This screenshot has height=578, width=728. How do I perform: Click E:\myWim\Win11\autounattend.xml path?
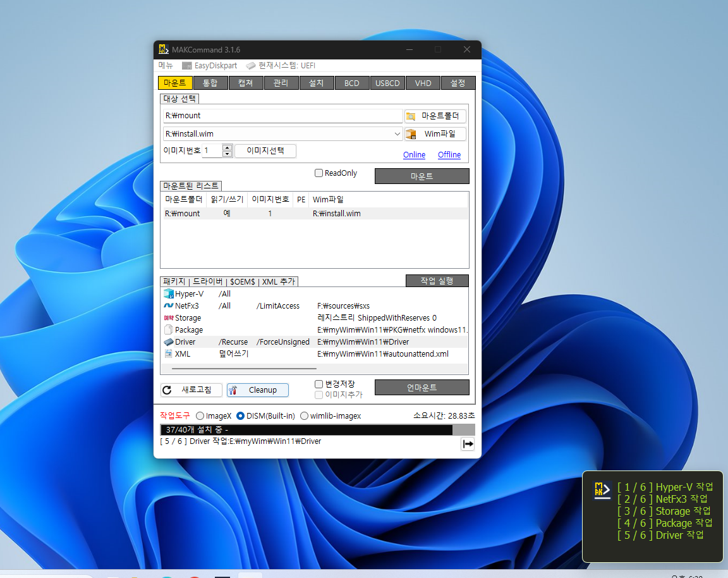[383, 354]
